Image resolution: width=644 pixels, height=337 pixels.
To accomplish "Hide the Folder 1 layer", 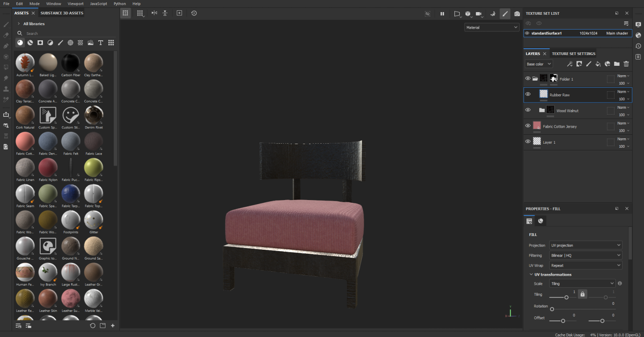I will click(x=528, y=78).
